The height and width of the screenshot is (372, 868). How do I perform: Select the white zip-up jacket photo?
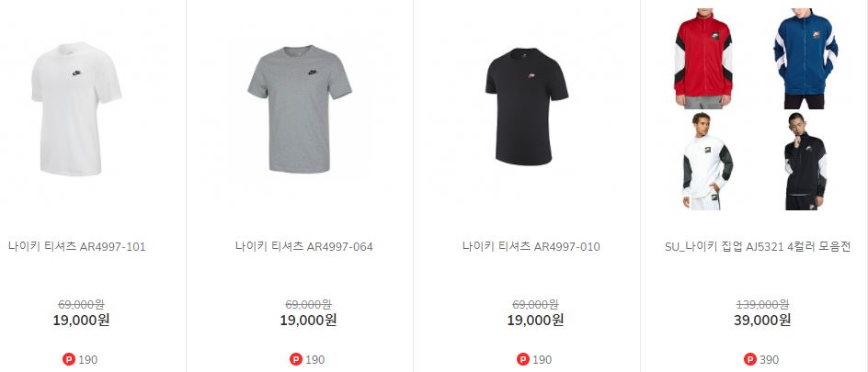pyautogui.click(x=706, y=162)
